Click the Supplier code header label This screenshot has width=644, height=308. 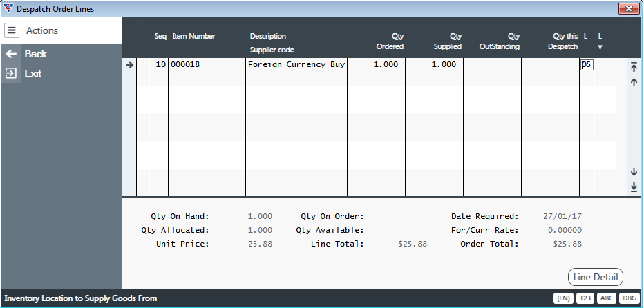click(272, 50)
